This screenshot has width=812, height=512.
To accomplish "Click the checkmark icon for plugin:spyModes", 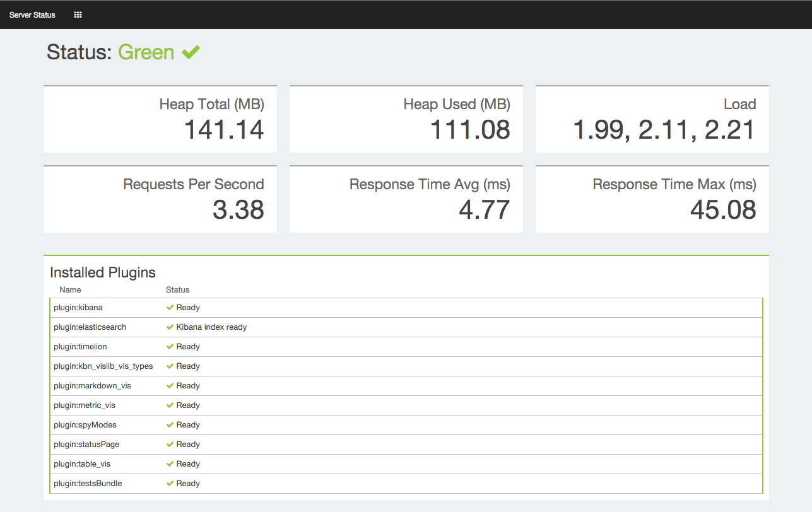I will (x=170, y=425).
